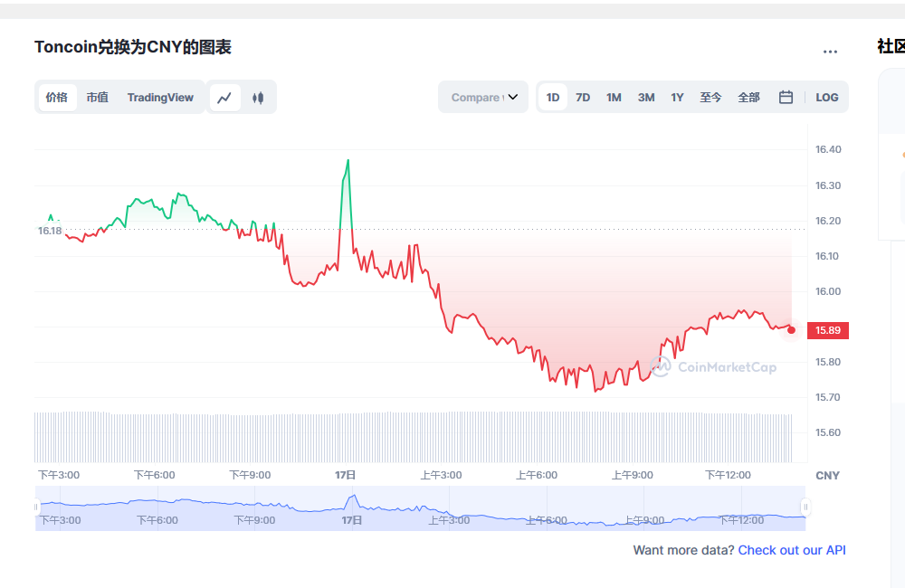Image resolution: width=905 pixels, height=588 pixels.
Task: Open the Check out our API link
Action: point(792,550)
